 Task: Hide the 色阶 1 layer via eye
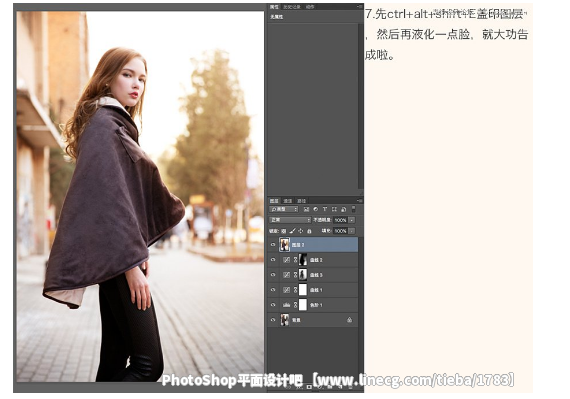pyautogui.click(x=273, y=305)
